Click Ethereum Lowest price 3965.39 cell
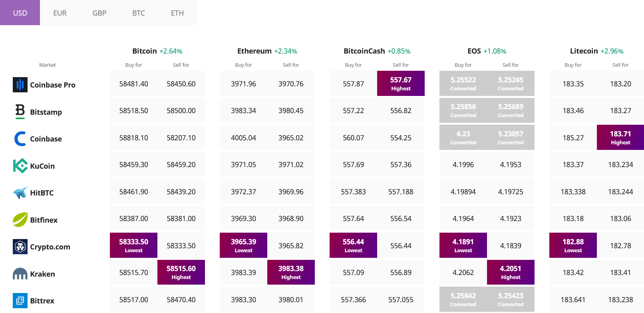The height and width of the screenshot is (313, 644). (x=243, y=245)
